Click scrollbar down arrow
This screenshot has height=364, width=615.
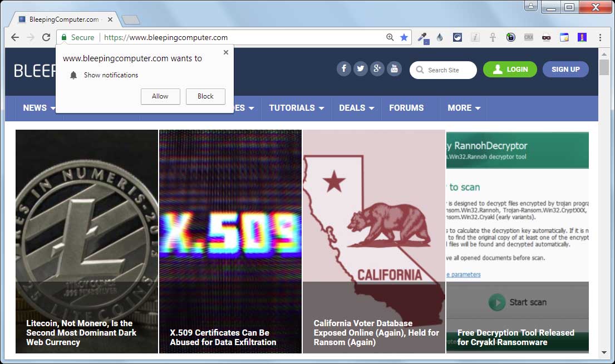[604, 353]
